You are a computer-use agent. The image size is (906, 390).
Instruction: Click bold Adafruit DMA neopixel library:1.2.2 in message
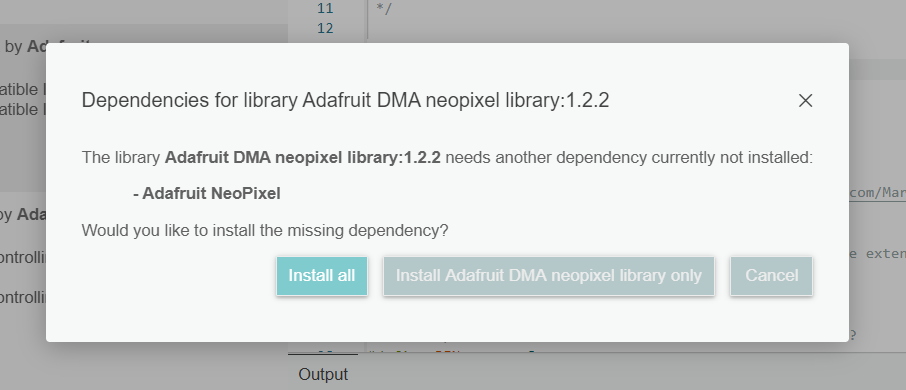pyautogui.click(x=303, y=157)
